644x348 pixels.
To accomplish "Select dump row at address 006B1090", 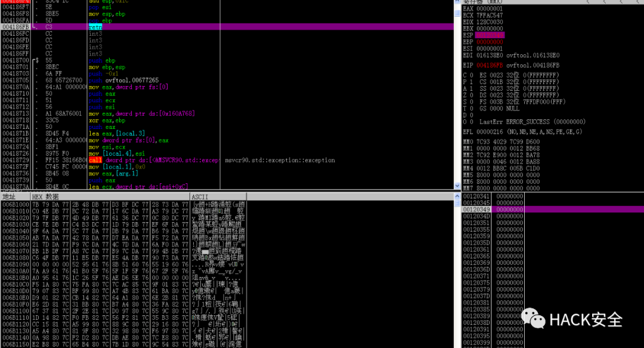I will pos(123,264).
